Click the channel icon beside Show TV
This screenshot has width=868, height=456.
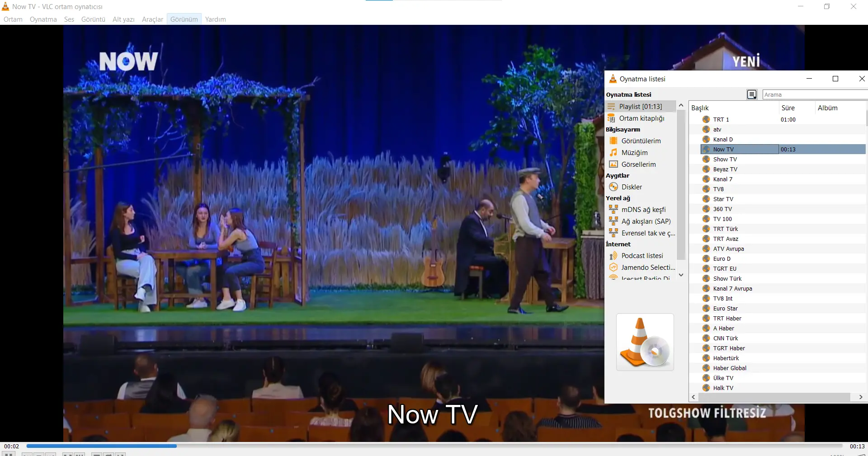pyautogui.click(x=706, y=159)
